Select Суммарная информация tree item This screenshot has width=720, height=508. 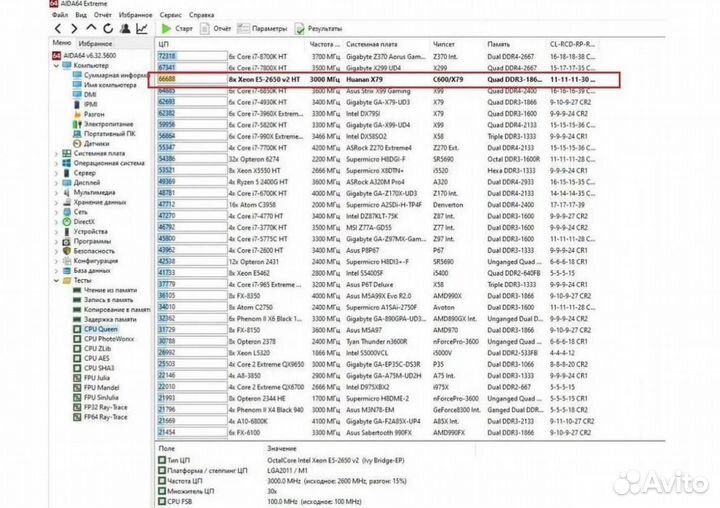click(110, 75)
